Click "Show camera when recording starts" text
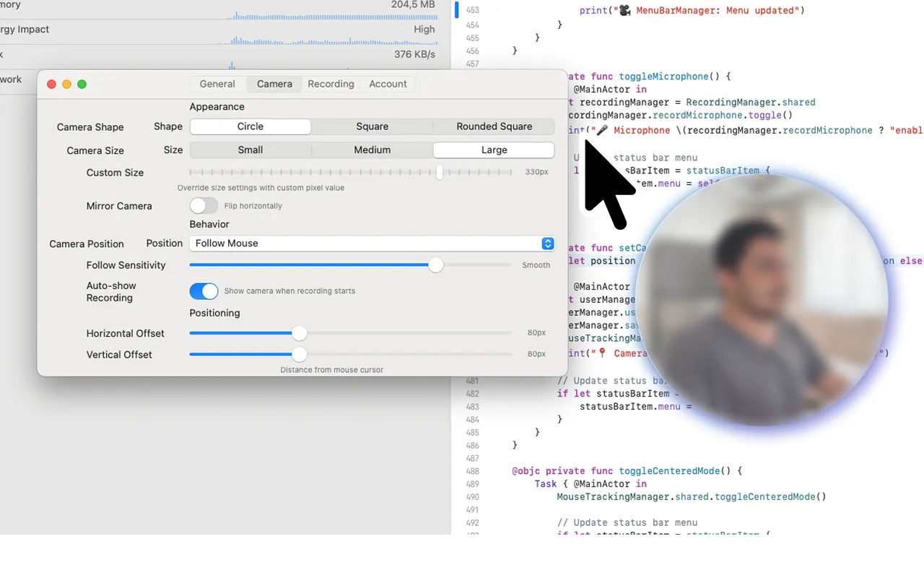Screen dimensions: 924x578 (289, 291)
